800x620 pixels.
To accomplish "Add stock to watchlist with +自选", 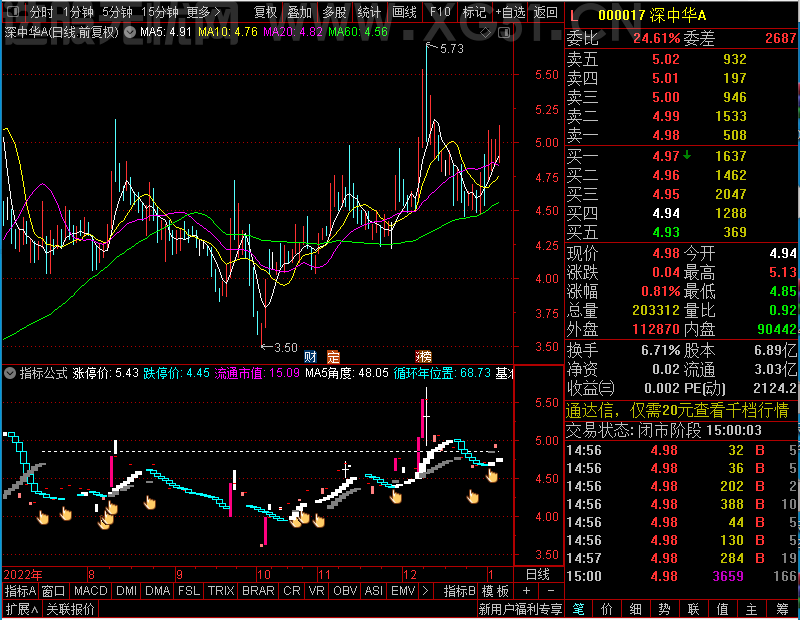I will click(510, 12).
